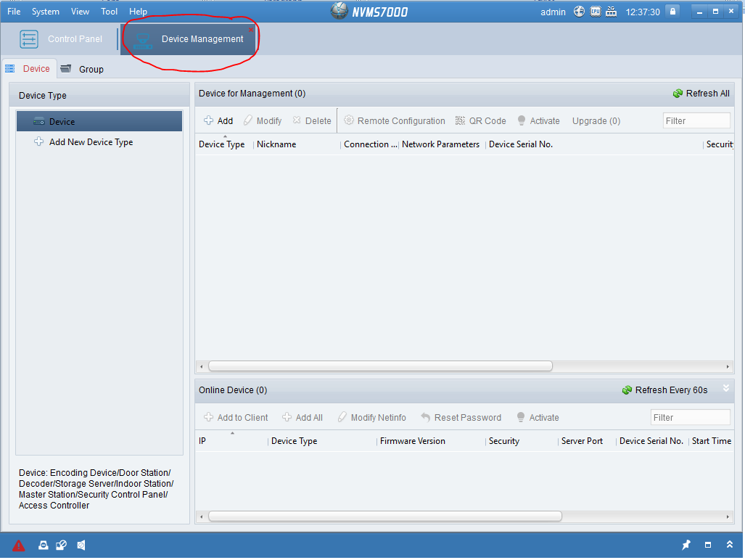Click Refresh Every 60s

click(664, 390)
